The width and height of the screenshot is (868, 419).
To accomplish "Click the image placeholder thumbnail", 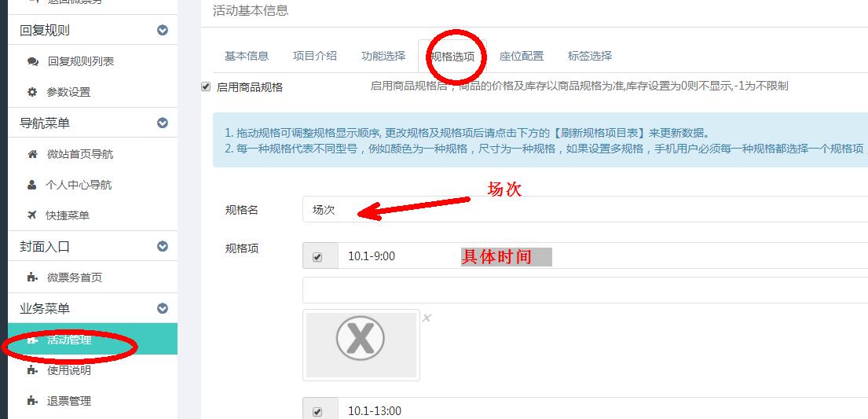I will pyautogui.click(x=361, y=345).
